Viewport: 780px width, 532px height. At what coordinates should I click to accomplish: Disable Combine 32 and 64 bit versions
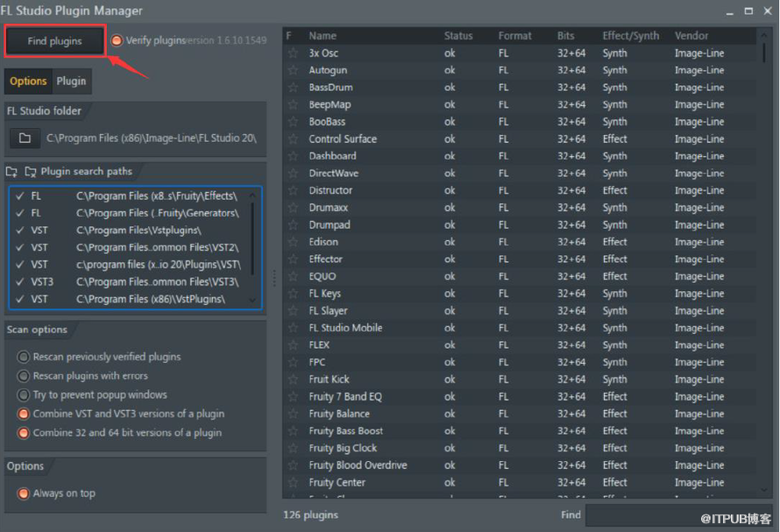24,432
